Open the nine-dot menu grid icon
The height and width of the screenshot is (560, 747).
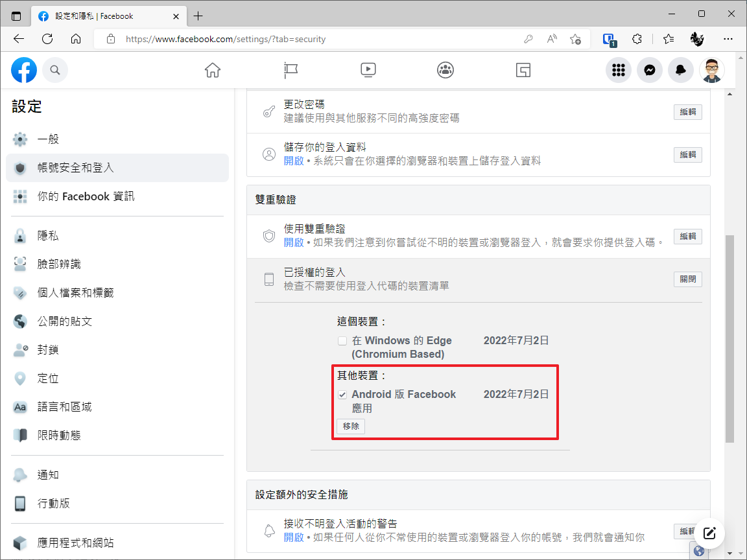pyautogui.click(x=619, y=70)
